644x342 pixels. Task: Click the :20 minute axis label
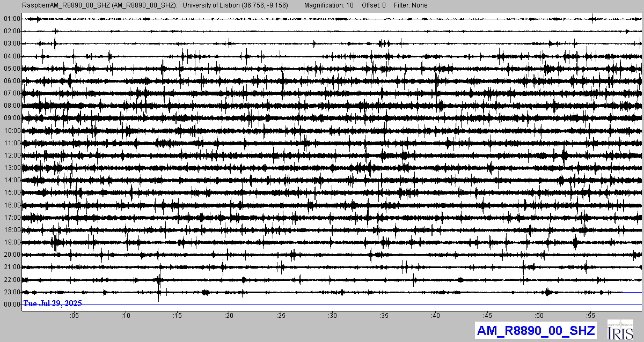coord(229,315)
